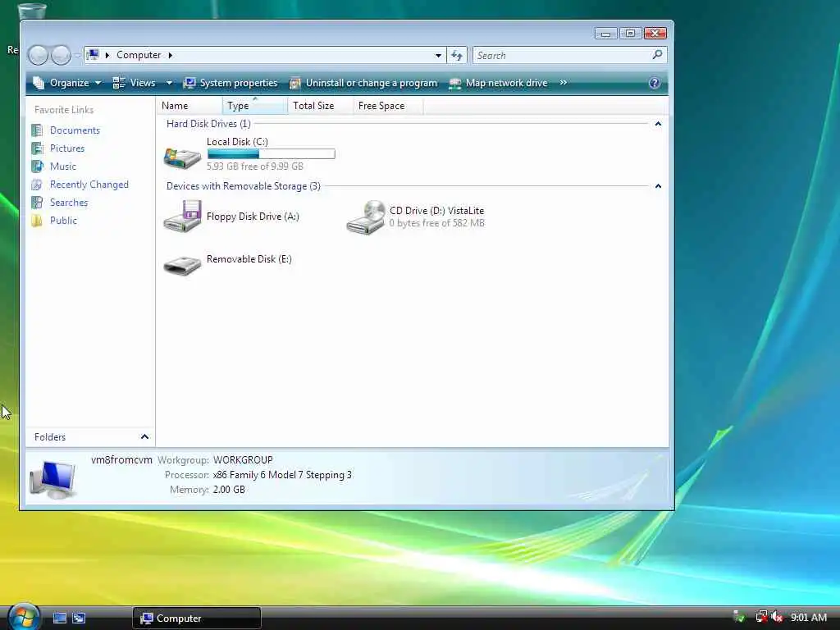Click the Documents favorite link icon

[37, 130]
